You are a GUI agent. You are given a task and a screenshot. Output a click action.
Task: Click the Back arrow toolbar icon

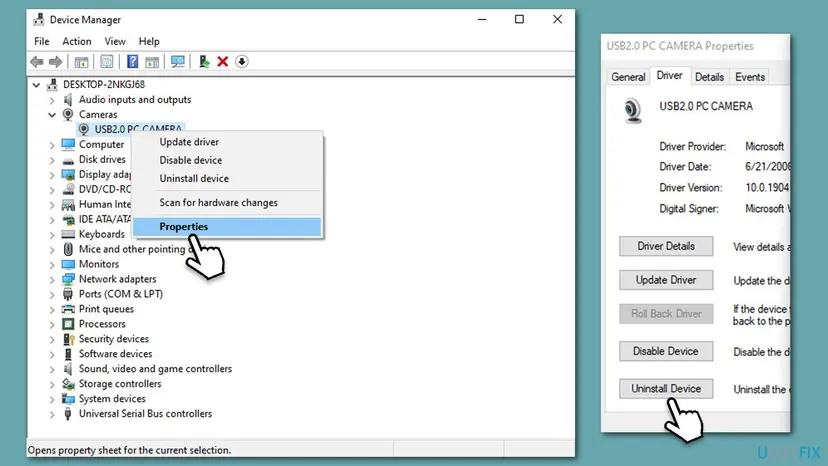[x=36, y=62]
